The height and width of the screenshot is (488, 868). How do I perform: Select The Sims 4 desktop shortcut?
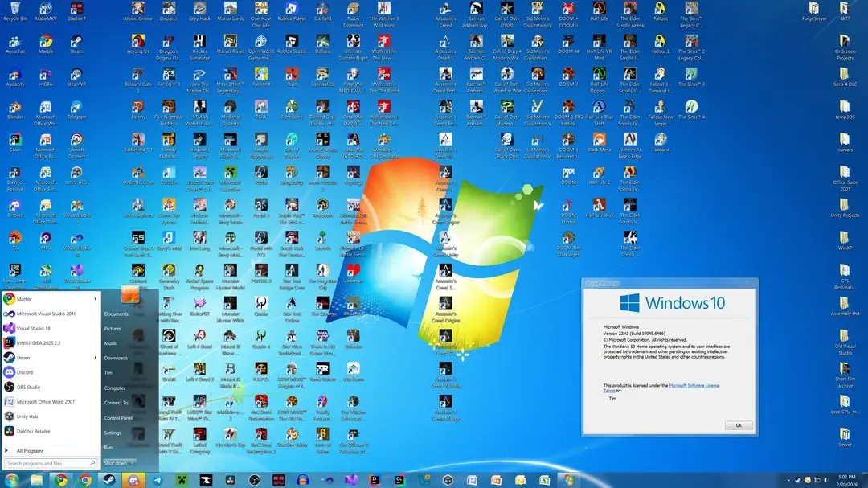[691, 109]
